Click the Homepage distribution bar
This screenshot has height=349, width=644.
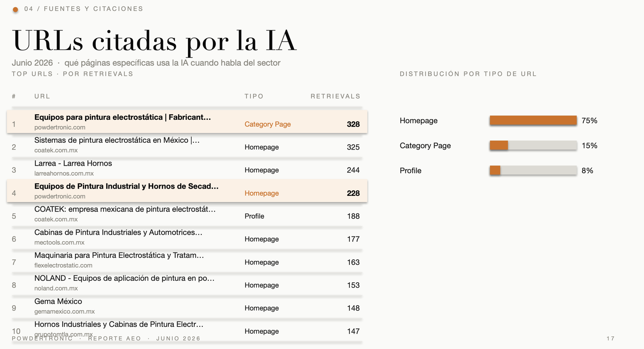(533, 120)
